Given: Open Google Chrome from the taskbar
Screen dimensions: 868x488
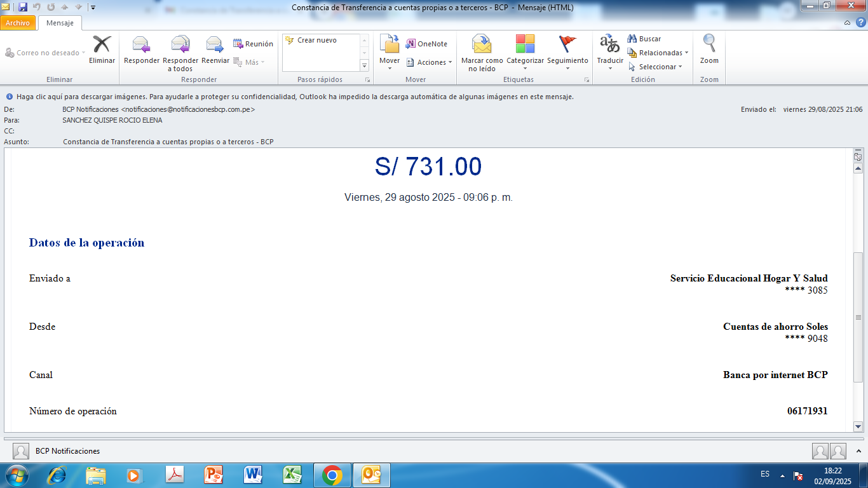Looking at the screenshot, I should pyautogui.click(x=332, y=475).
